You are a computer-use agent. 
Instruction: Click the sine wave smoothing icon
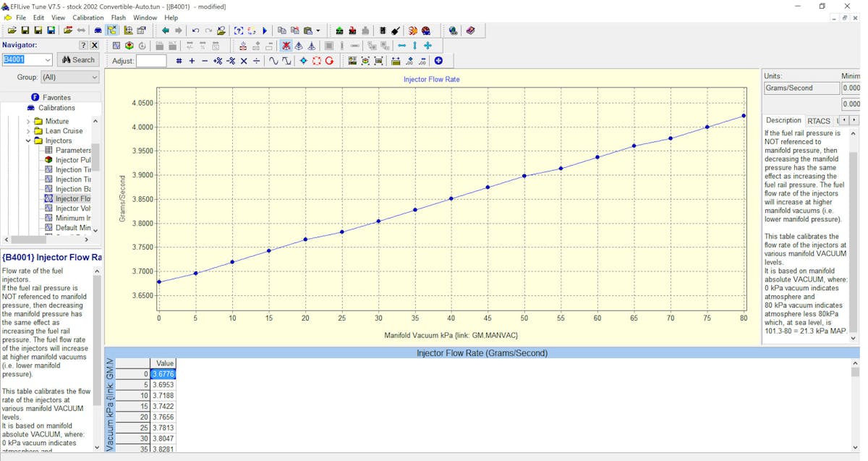click(273, 61)
